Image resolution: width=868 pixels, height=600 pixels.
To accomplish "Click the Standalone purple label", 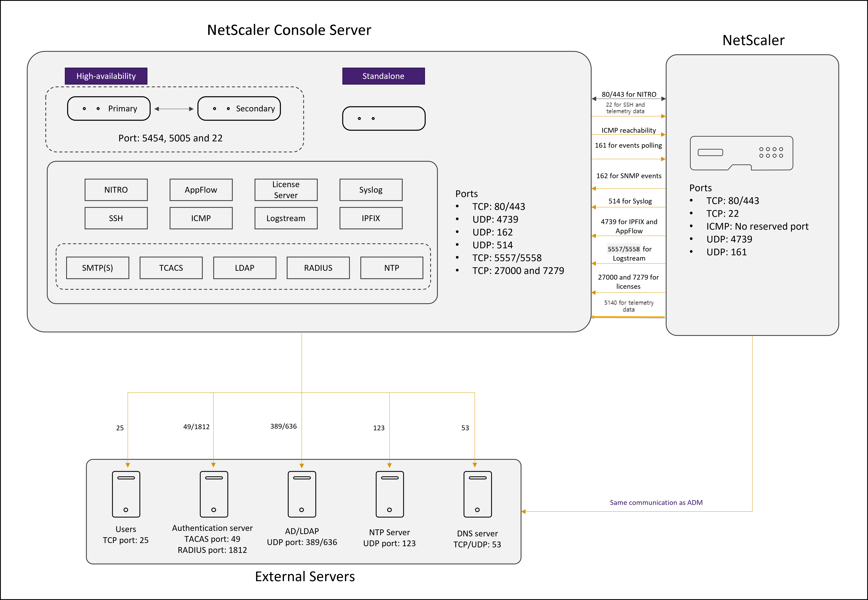I will pos(384,76).
